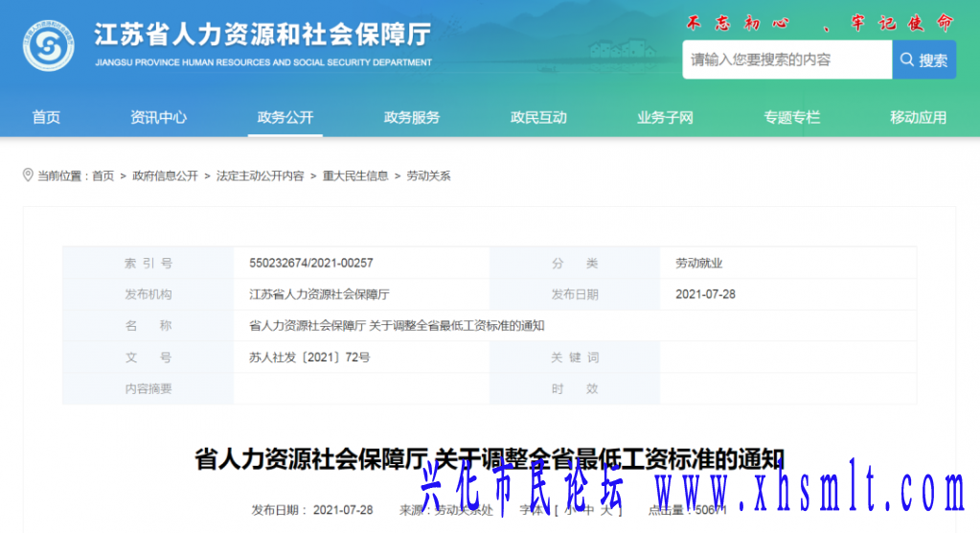Screen dimensions: 980x533
Task: Click the 关键词 label cell
Action: 575,358
